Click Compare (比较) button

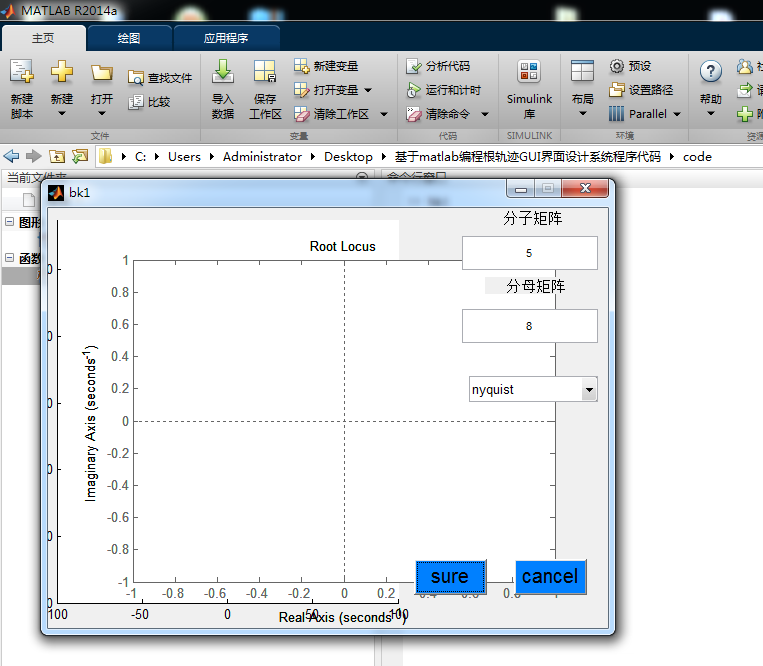(x=149, y=102)
